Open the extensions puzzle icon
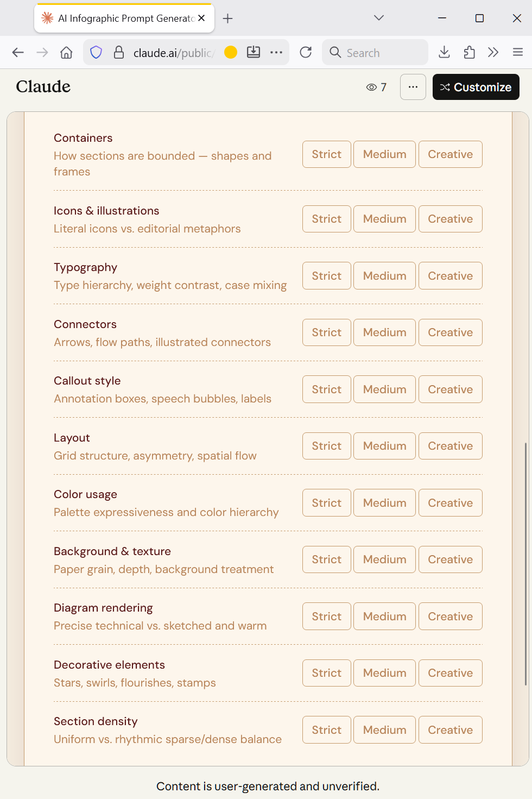Viewport: 532px width, 799px height. (469, 53)
